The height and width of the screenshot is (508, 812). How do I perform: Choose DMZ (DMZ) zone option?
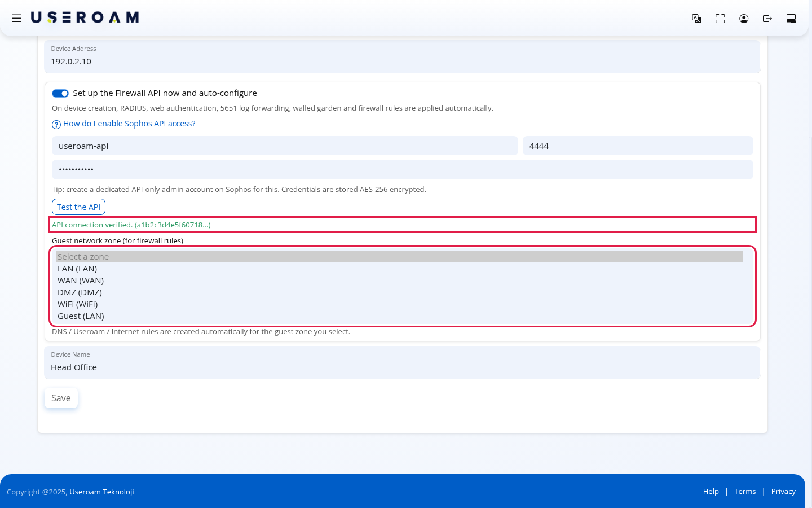coord(400,292)
